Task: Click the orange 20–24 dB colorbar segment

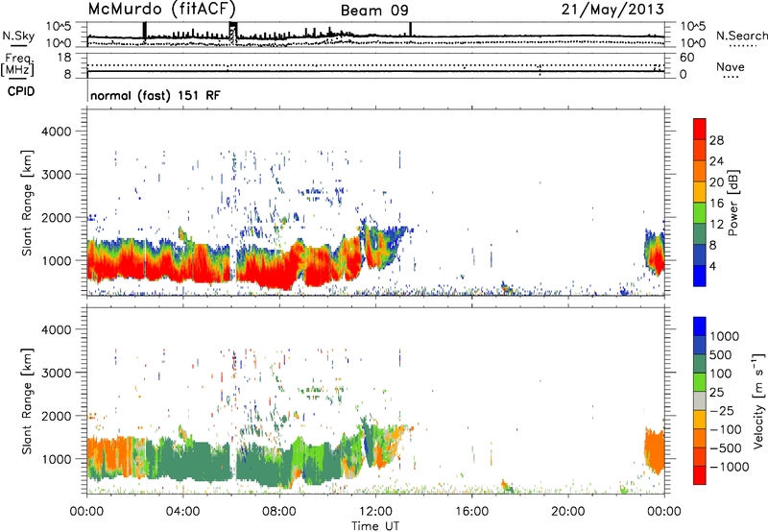Action: [700, 171]
